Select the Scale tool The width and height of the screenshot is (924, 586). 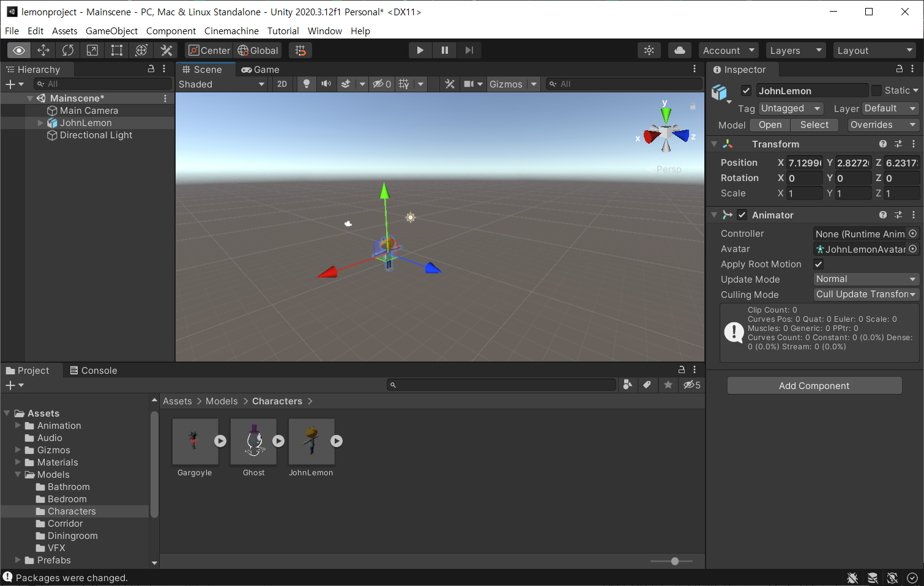click(92, 50)
